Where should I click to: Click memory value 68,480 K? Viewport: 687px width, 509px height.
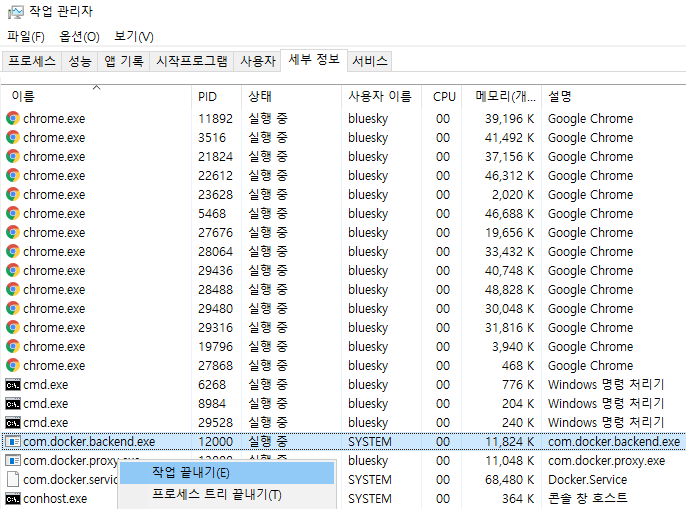tap(510, 480)
